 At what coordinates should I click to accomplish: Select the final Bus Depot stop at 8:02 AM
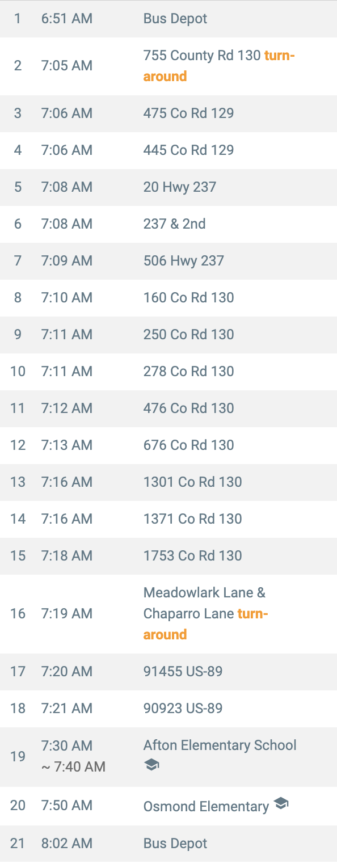pyautogui.click(x=168, y=843)
